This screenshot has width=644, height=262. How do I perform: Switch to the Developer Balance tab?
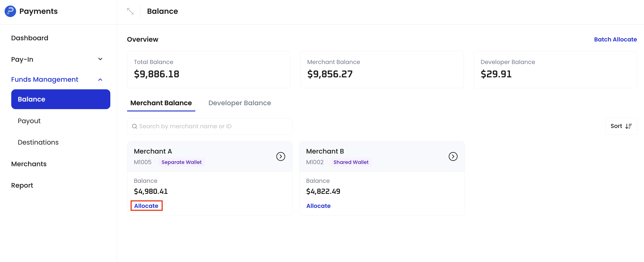click(x=239, y=103)
